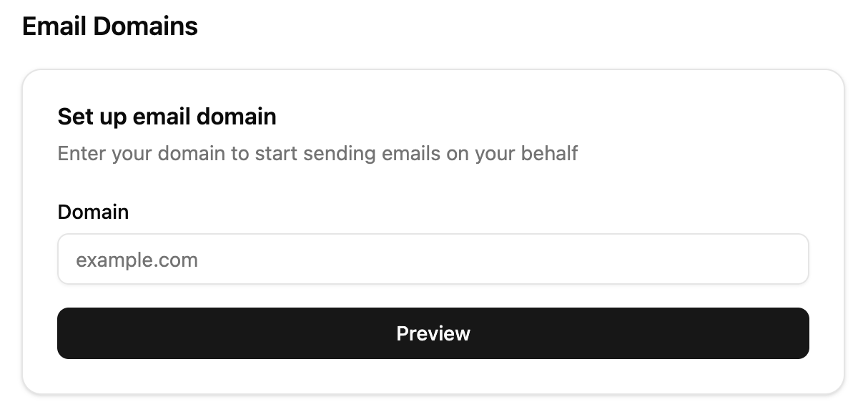868x412 pixels.
Task: Click the Domain label above the input
Action: click(x=93, y=212)
